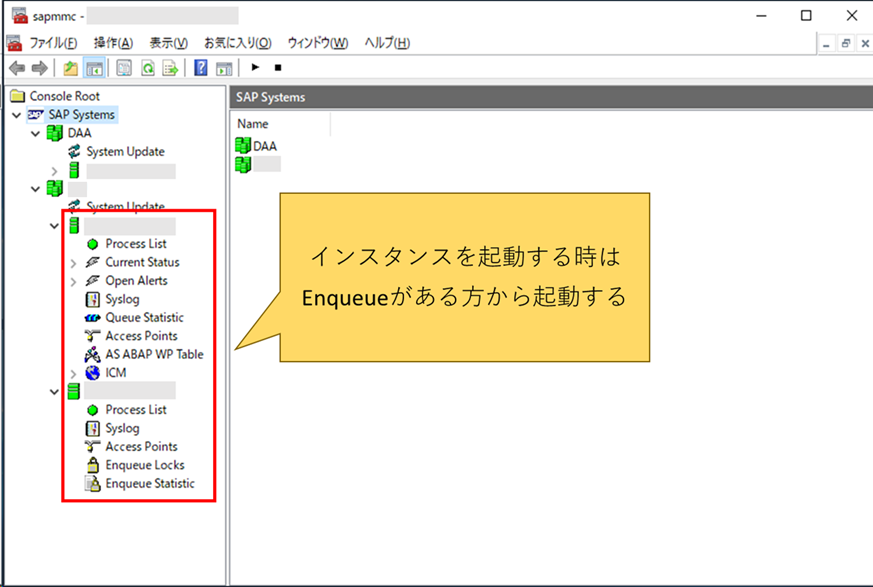Select the Open Alerts item
The image size is (873, 587).
[x=136, y=281]
